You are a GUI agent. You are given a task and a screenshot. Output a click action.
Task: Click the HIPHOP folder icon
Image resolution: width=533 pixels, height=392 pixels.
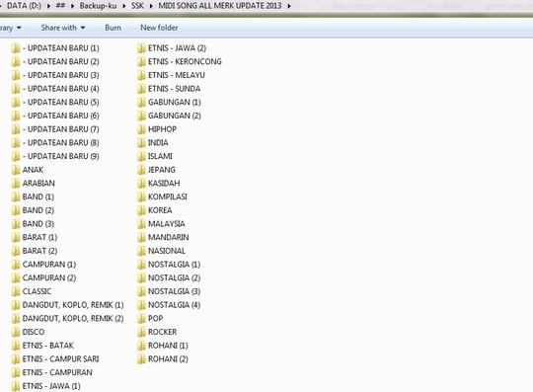pyautogui.click(x=142, y=129)
